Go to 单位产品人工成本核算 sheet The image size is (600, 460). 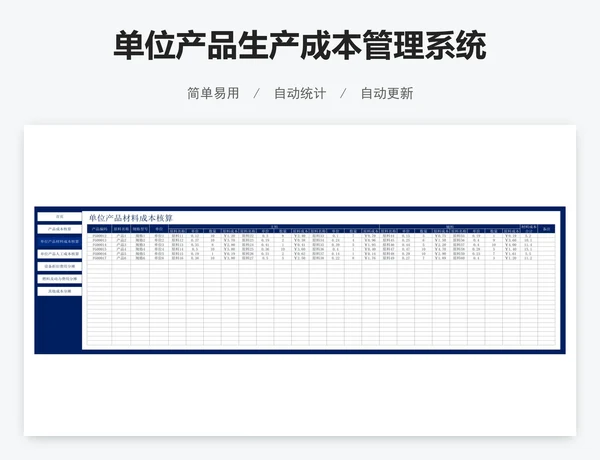(59, 254)
